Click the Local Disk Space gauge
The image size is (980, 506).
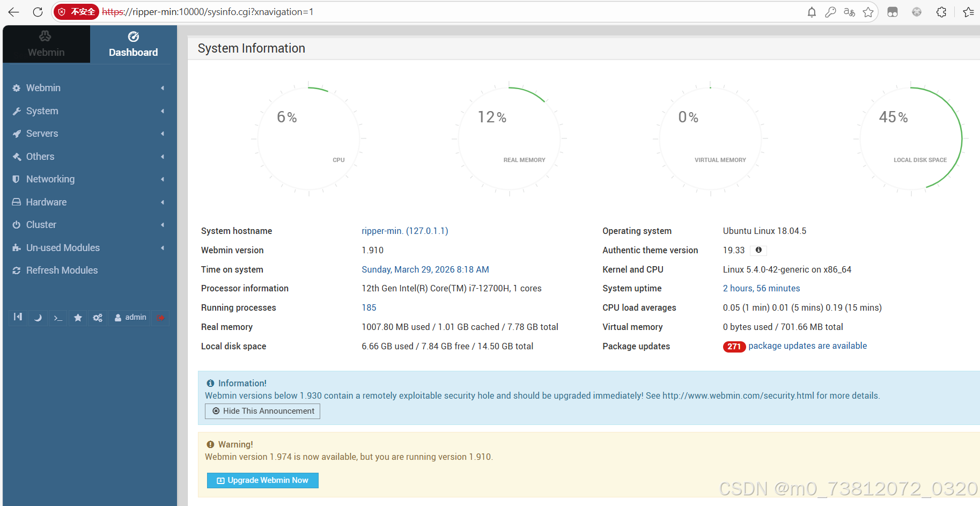tap(911, 138)
